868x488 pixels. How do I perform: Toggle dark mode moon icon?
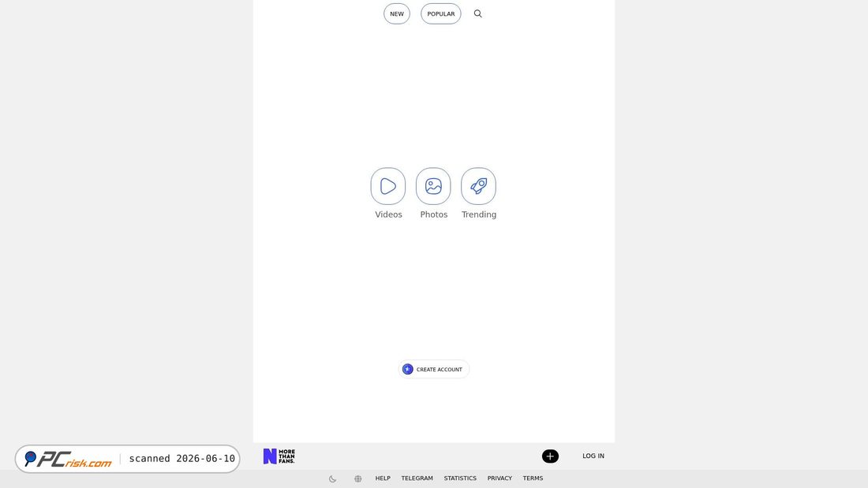333,479
